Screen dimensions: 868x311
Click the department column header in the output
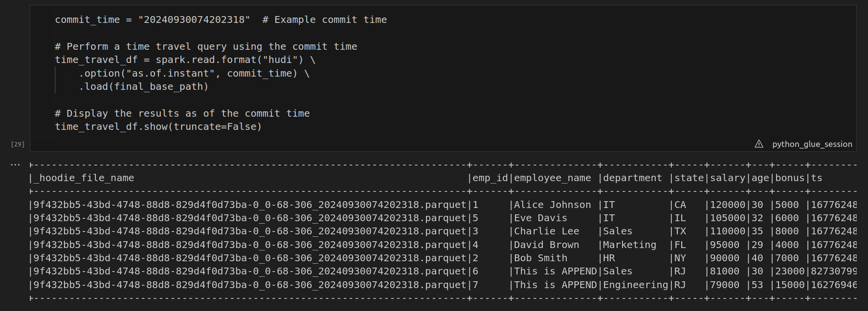pos(632,178)
